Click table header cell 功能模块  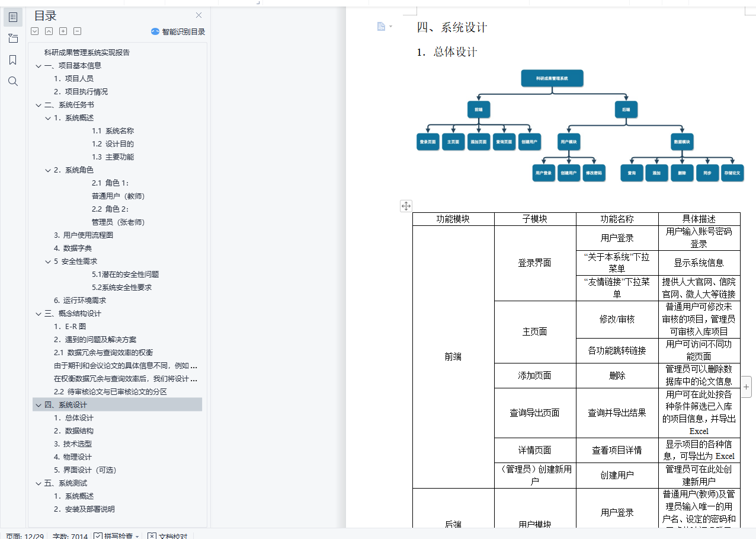453,219
